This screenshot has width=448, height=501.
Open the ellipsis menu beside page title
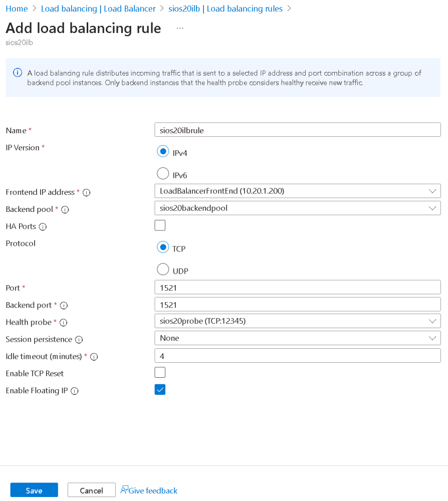180,28
